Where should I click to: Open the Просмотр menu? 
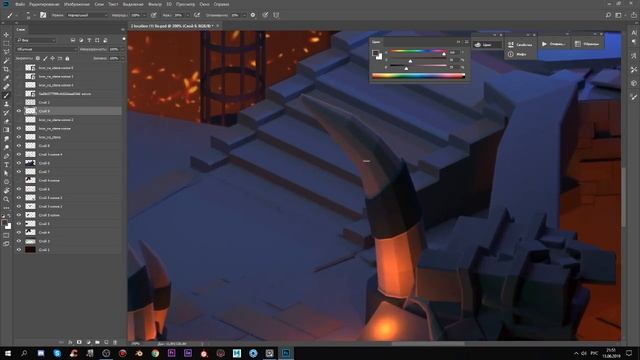click(x=185, y=4)
